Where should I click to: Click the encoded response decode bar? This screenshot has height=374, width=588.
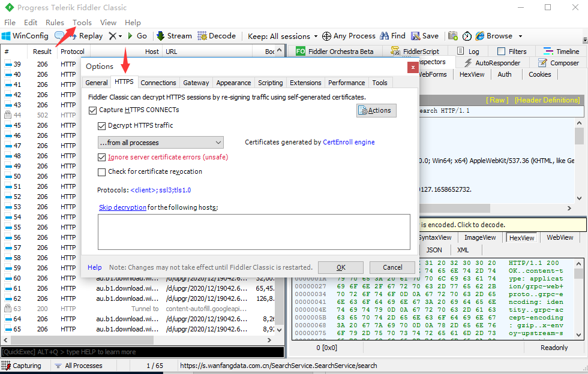coord(503,225)
